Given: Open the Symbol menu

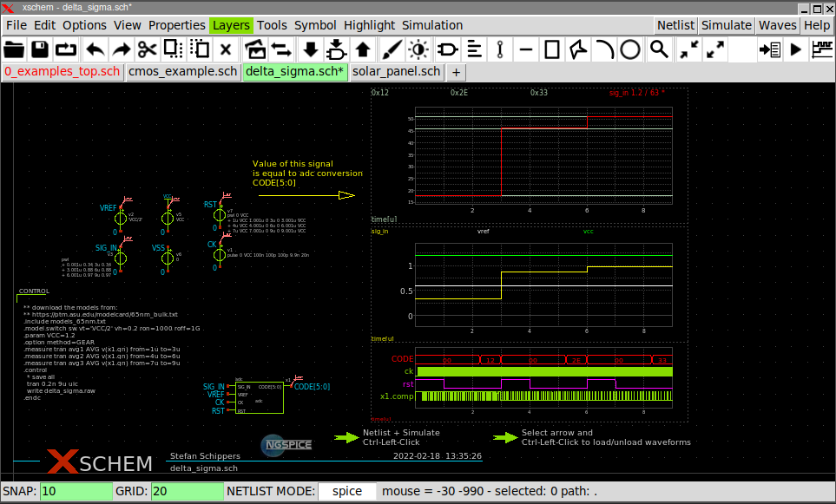Looking at the screenshot, I should coord(315,25).
